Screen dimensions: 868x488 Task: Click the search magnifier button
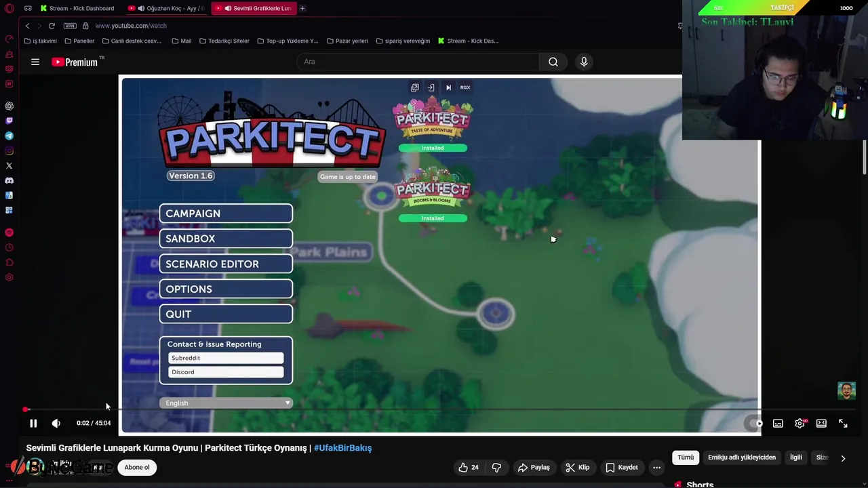553,62
